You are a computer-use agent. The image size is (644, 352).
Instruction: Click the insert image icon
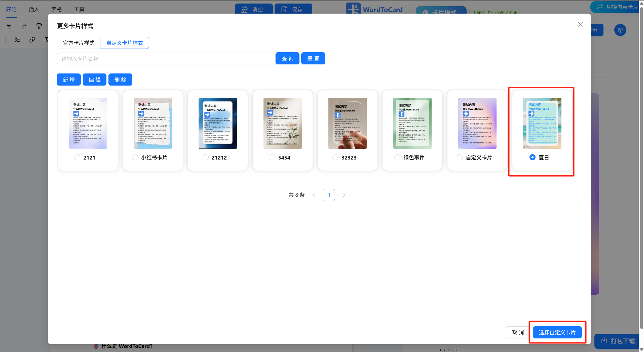[46, 40]
